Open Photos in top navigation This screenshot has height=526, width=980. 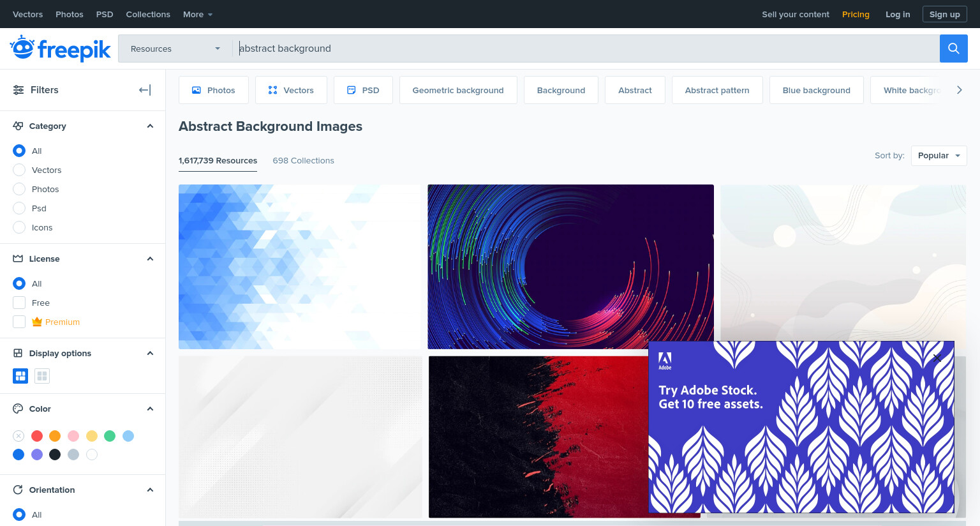click(x=70, y=14)
